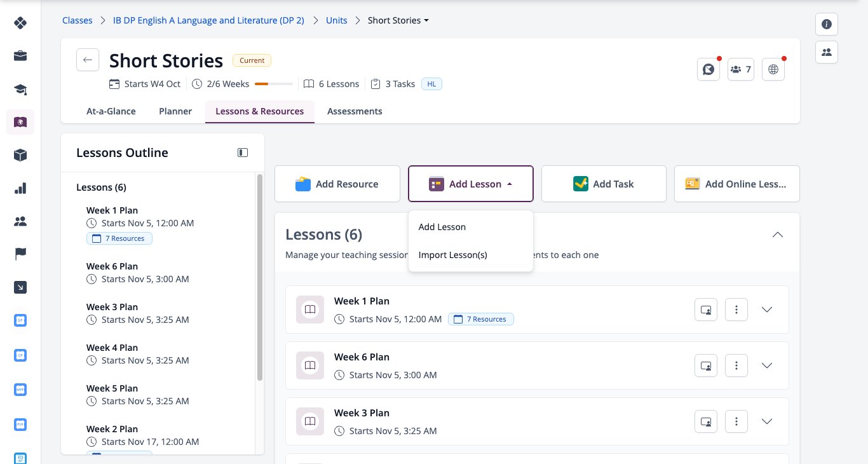
Task: Open the info icon at top right
Action: (x=827, y=24)
